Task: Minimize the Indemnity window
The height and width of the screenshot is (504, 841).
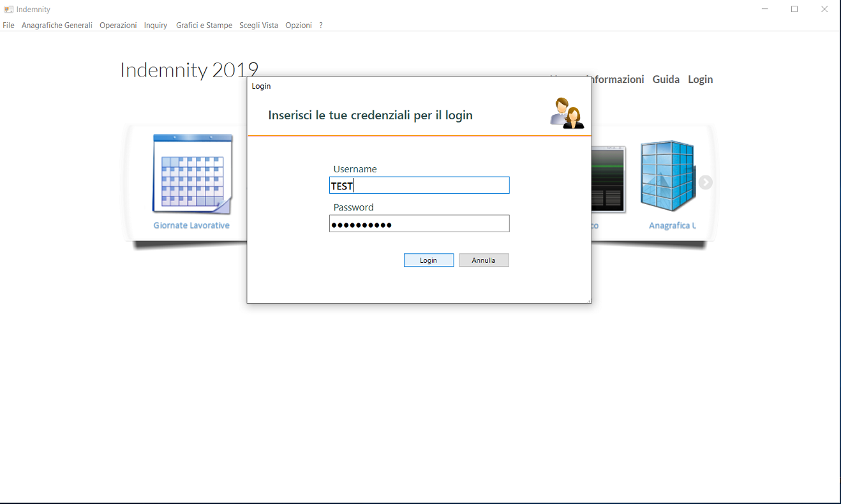Action: point(765,9)
